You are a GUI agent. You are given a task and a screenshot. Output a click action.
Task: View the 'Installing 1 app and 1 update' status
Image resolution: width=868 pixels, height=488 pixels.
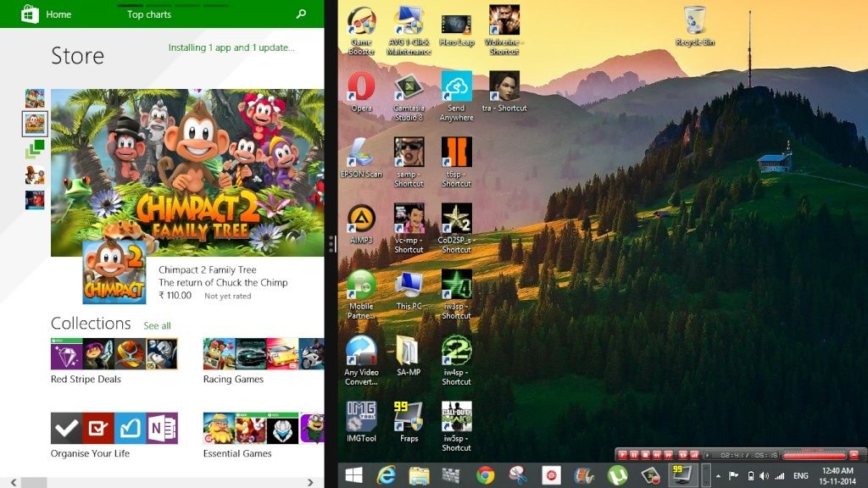pos(231,47)
